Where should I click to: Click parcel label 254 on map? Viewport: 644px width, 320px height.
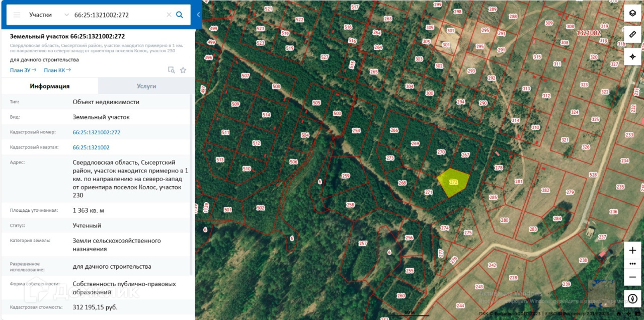356,131
